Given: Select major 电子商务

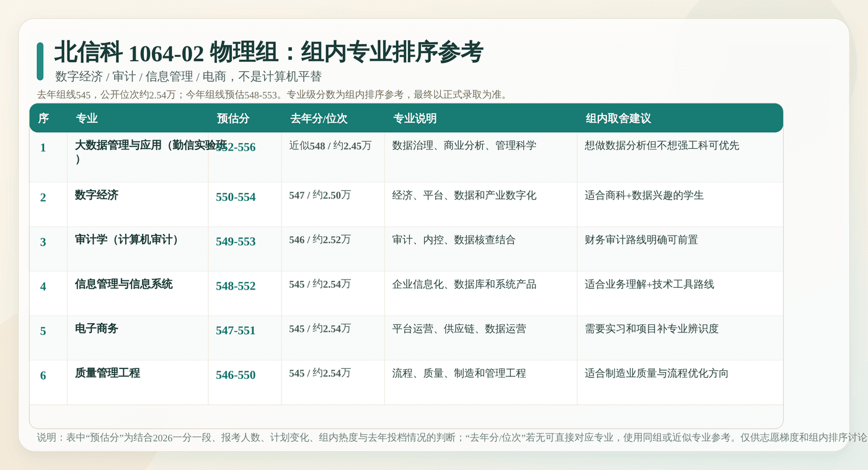Looking at the screenshot, I should tap(97, 329).
